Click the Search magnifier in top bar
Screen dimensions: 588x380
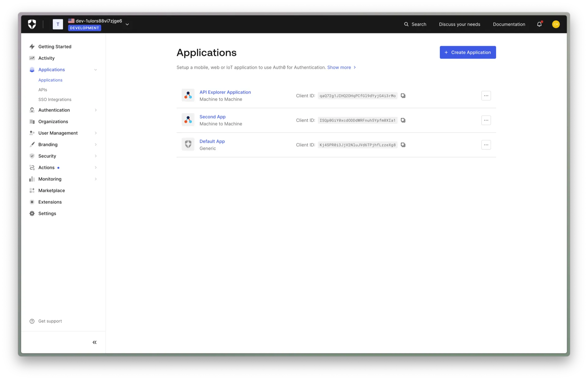coord(406,24)
